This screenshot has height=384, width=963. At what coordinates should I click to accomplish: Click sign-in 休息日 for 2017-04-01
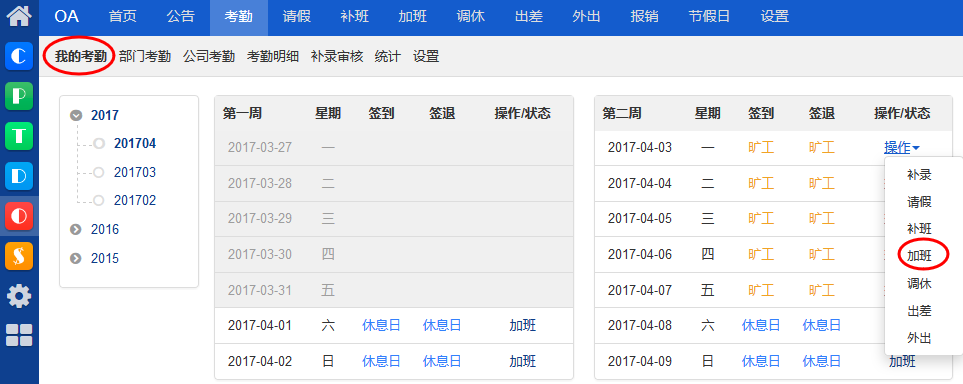(x=381, y=326)
